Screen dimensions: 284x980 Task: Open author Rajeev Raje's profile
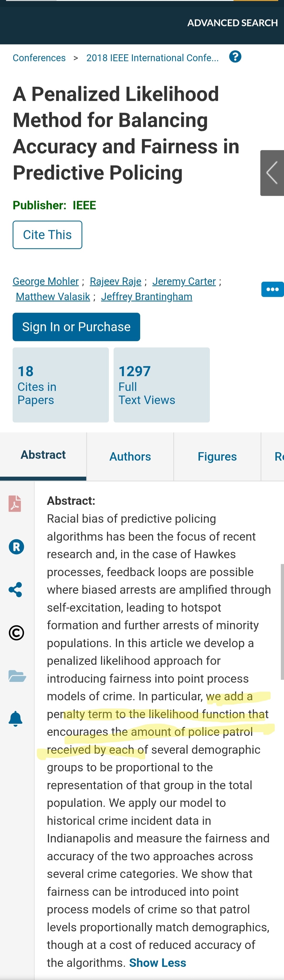pyautogui.click(x=116, y=281)
